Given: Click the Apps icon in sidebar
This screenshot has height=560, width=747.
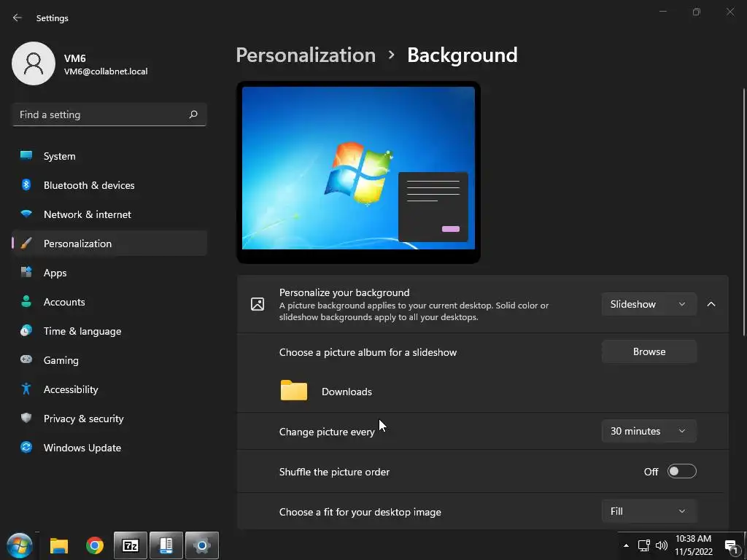Looking at the screenshot, I should click(x=26, y=272).
